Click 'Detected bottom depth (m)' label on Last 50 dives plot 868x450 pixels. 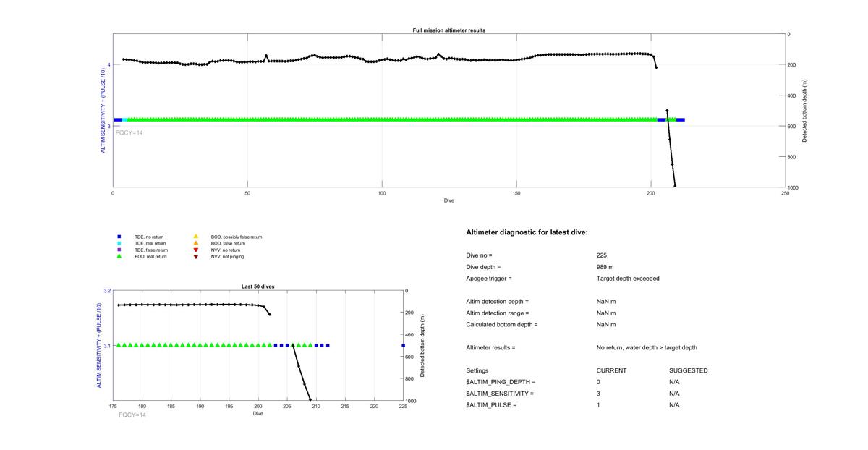(422, 346)
